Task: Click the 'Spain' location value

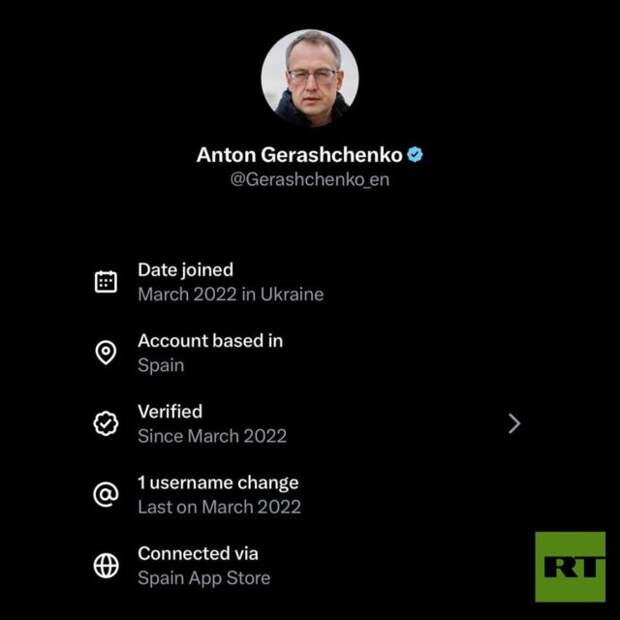Action: (161, 365)
